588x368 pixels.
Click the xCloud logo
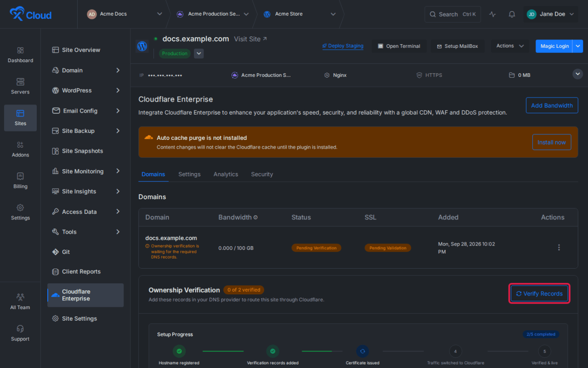(x=31, y=14)
